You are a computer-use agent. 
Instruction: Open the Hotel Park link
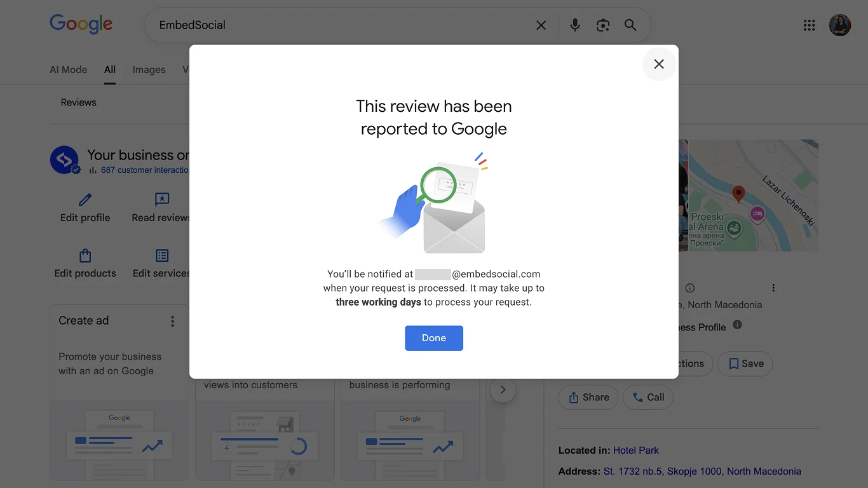(x=636, y=450)
